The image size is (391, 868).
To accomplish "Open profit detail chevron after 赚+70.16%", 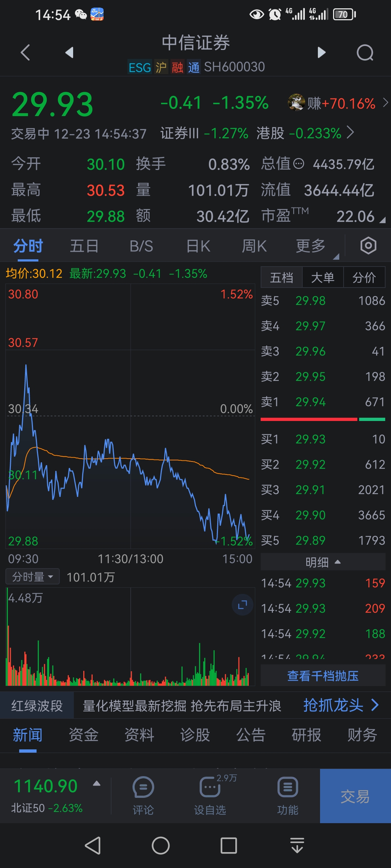I will [385, 103].
